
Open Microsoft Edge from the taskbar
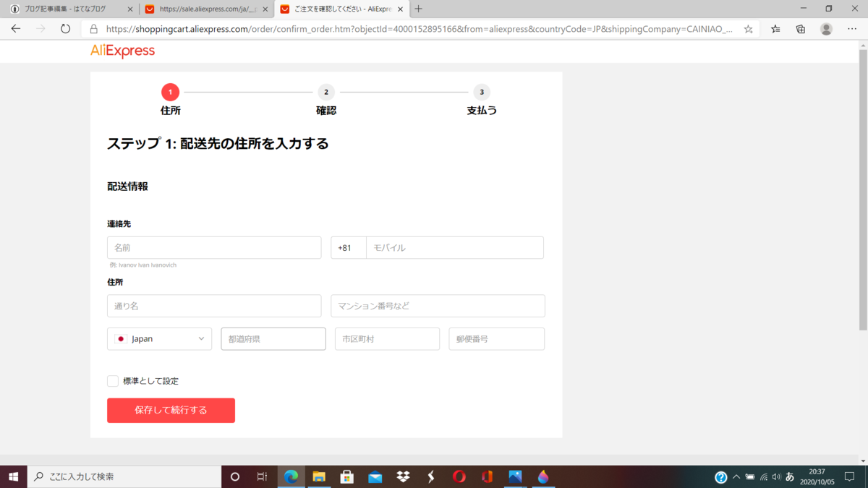pyautogui.click(x=291, y=476)
